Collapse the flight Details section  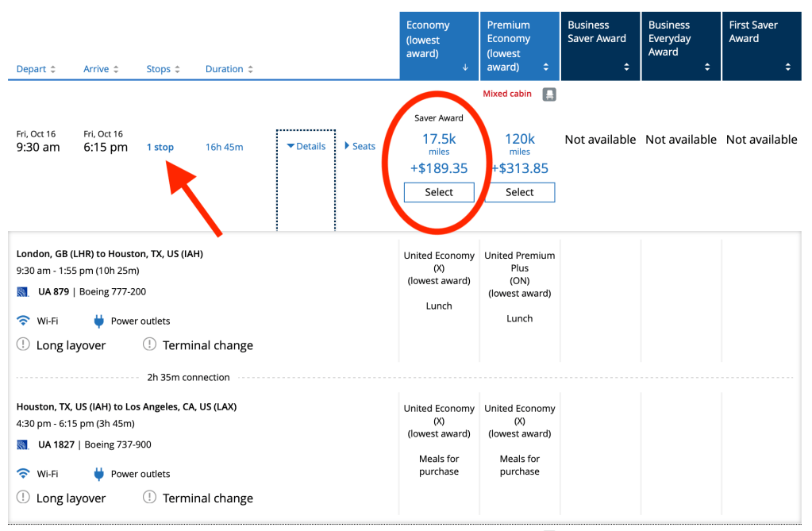point(306,146)
